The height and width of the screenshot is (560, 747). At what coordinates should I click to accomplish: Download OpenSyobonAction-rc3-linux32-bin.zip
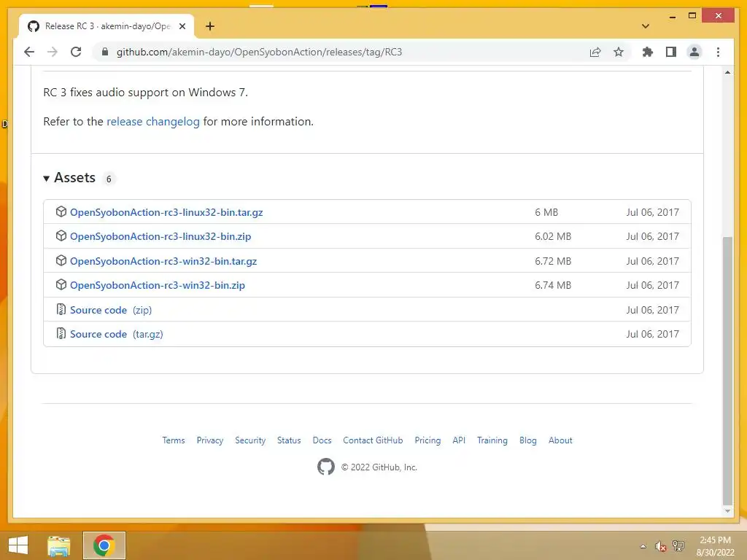[x=160, y=237]
